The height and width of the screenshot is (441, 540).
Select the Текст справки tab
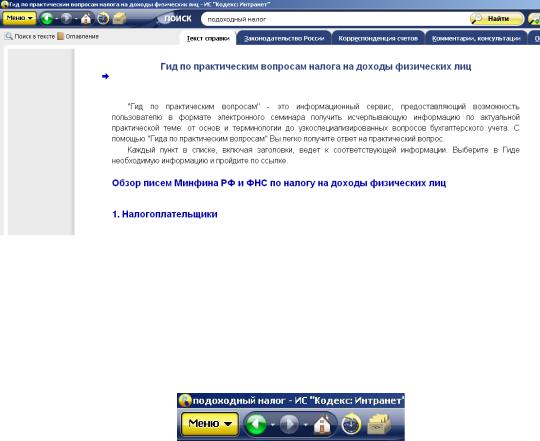point(208,38)
